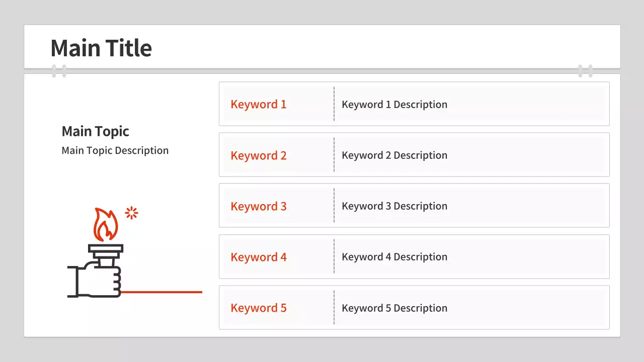Screen dimensions: 644x362
Task: Select the Keyword 2 Description text
Action: coord(394,155)
